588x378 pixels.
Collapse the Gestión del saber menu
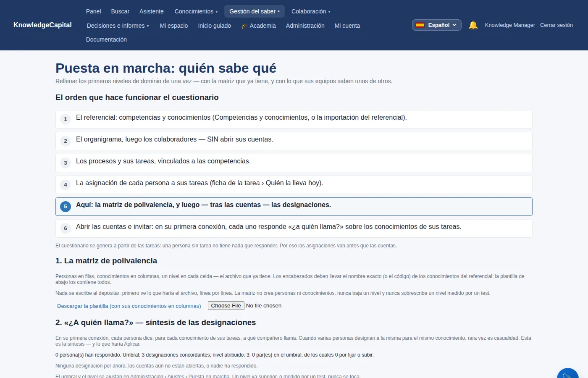tap(255, 11)
